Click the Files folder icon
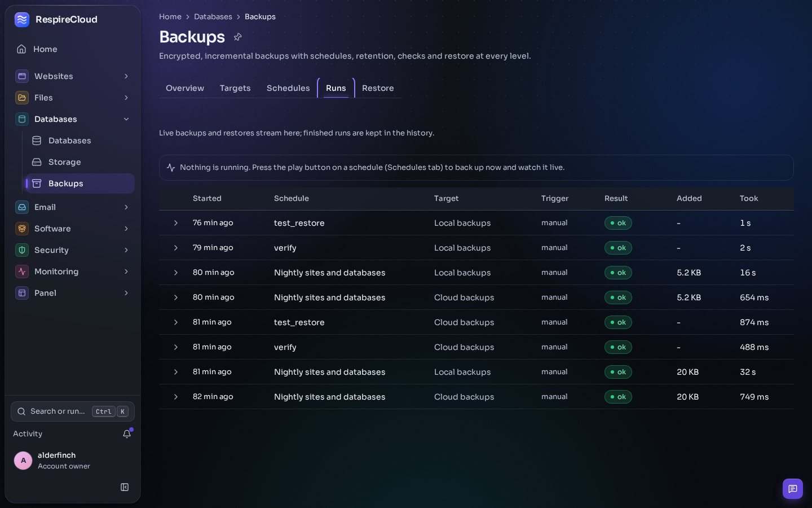 coord(22,98)
